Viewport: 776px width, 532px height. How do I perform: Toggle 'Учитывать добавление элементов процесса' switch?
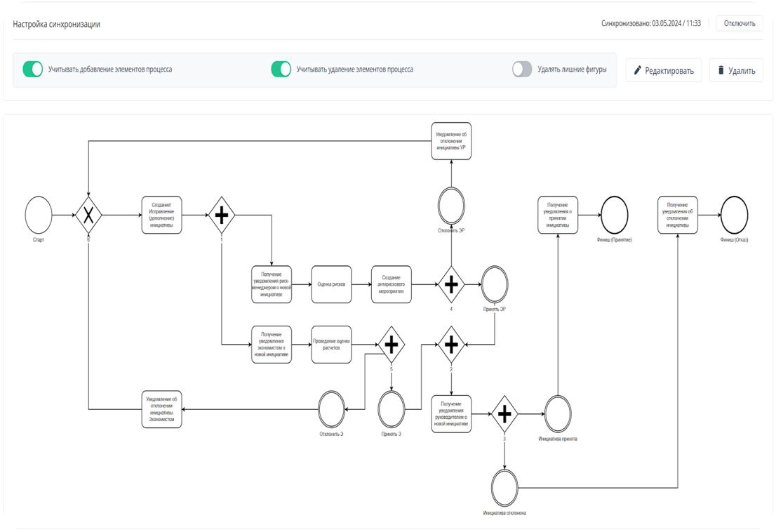point(33,69)
